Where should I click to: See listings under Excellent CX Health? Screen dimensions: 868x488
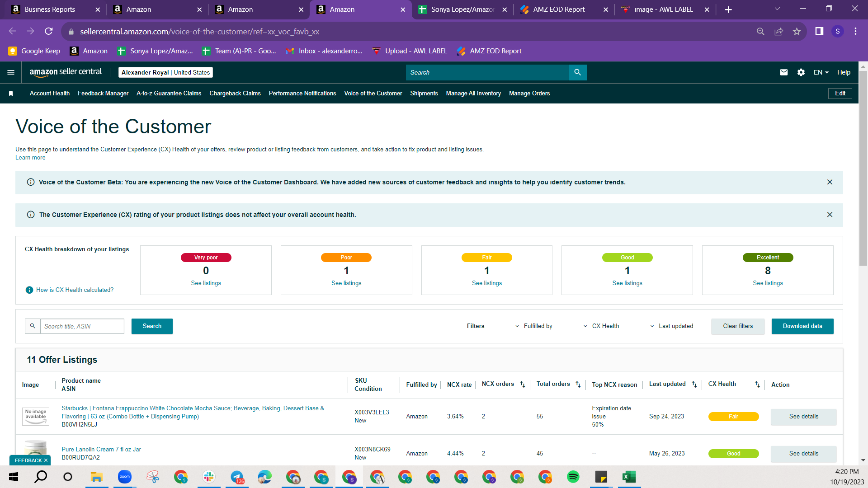click(768, 283)
